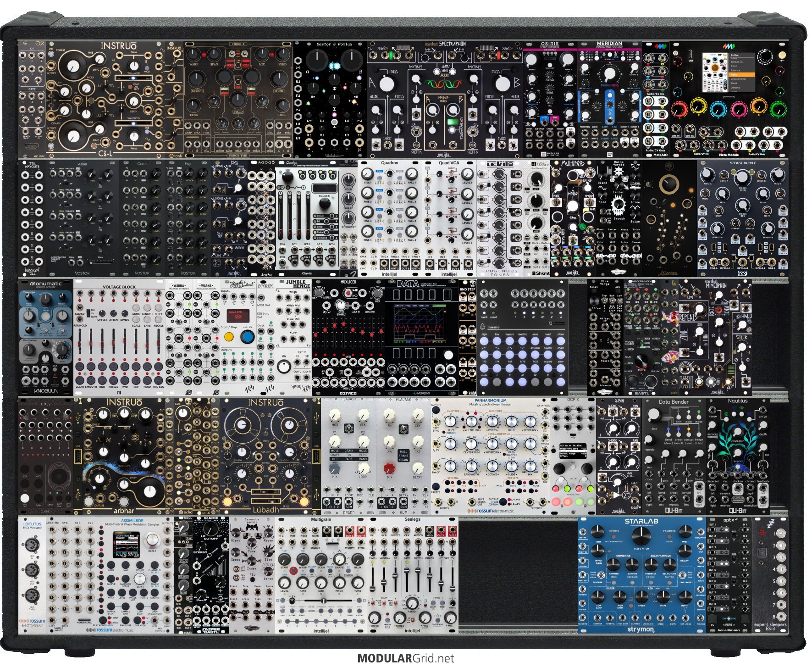The height and width of the screenshot is (668, 812).
Task: Click the large SIZE / PITCH knob on Starlab
Action: click(641, 536)
